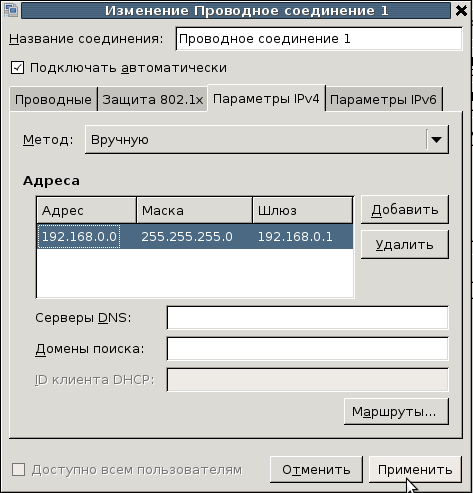This screenshot has width=473, height=493.
Task: Switch to the "Проводные" tab
Action: (53, 99)
